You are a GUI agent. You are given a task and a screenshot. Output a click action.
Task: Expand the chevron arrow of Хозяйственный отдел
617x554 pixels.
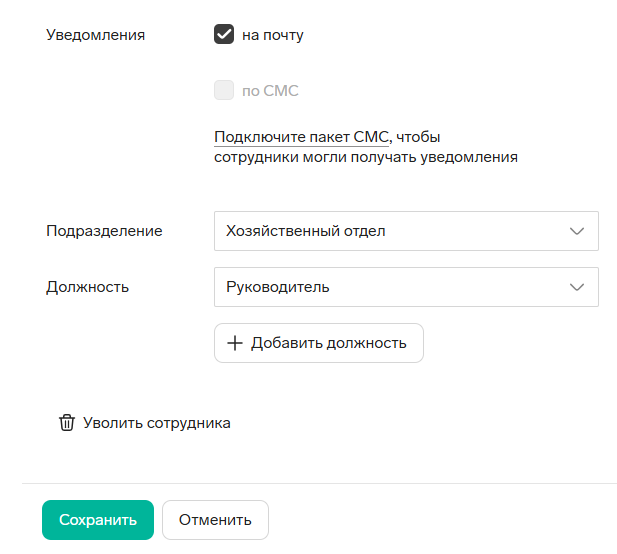577,231
